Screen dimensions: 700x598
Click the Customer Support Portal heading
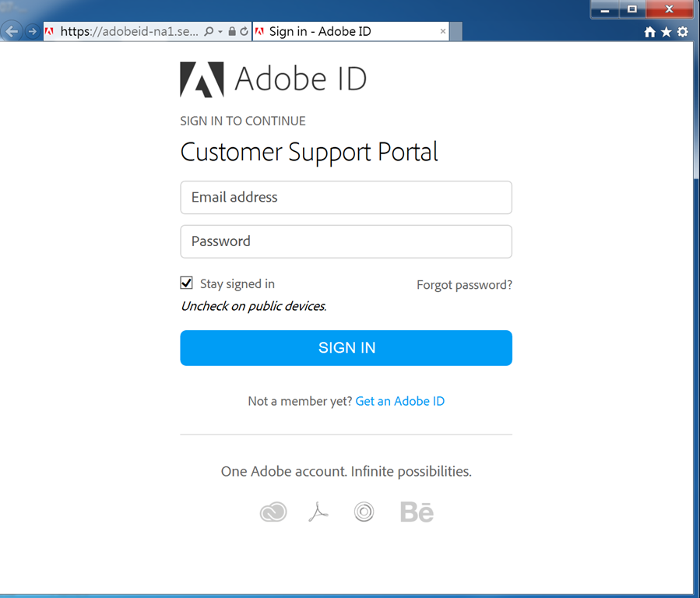click(x=309, y=152)
